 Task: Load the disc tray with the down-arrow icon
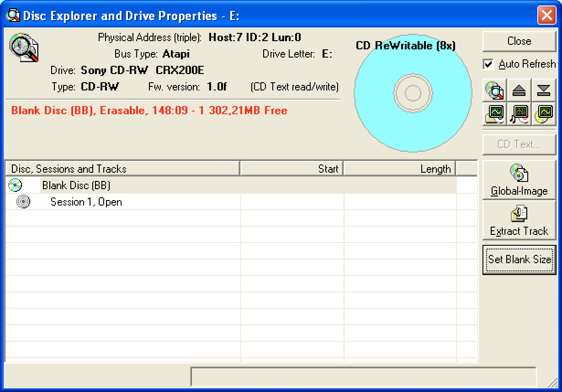(x=544, y=90)
